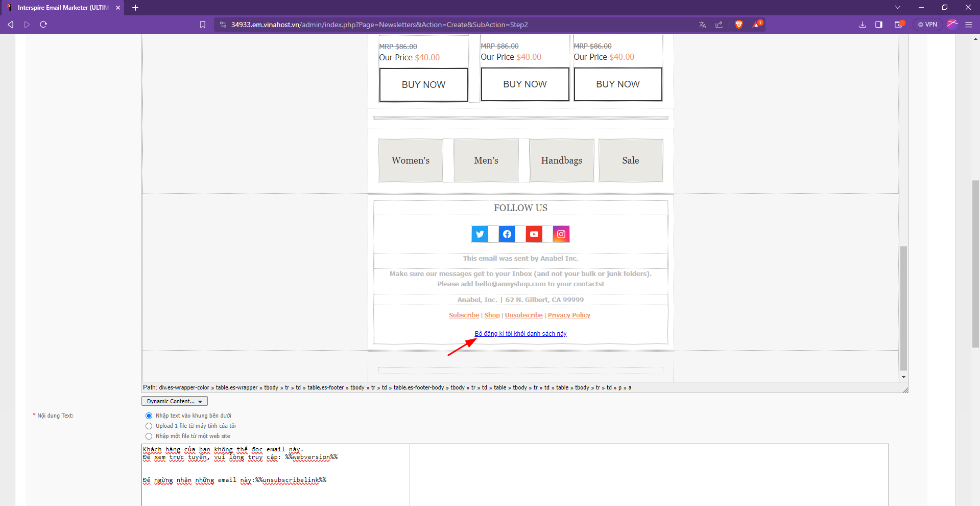
Task: Click the YouTube social icon
Action: [x=534, y=234]
